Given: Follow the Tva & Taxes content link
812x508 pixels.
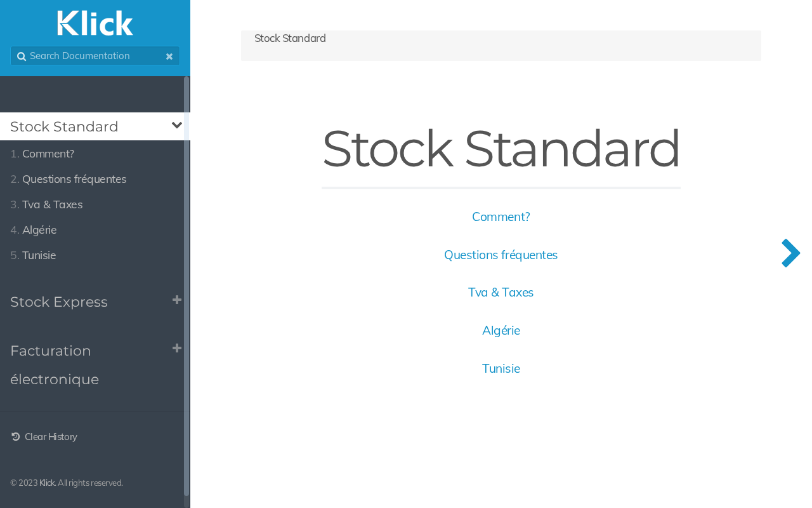Looking at the screenshot, I should point(501,292).
